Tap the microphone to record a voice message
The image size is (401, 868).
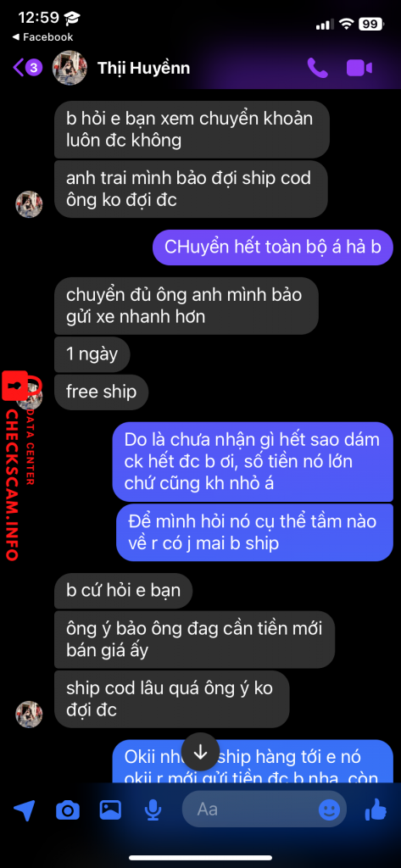(x=153, y=811)
